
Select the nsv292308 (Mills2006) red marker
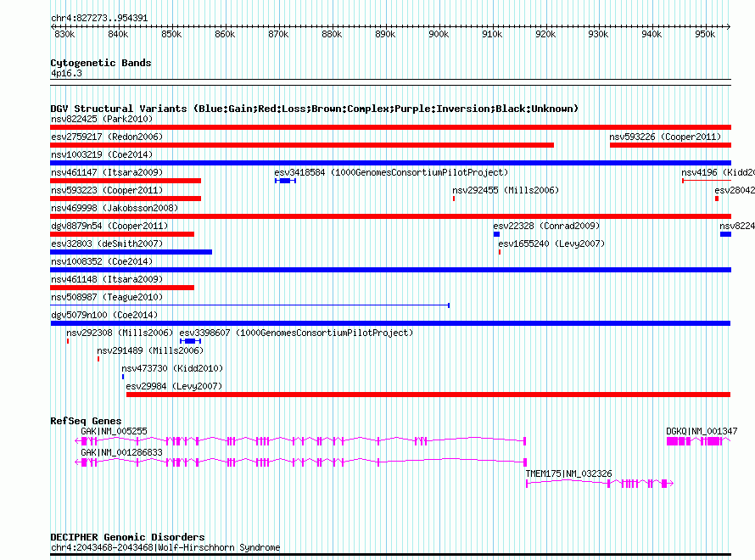point(68,341)
